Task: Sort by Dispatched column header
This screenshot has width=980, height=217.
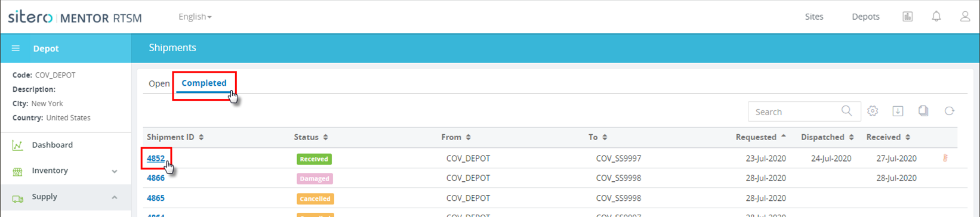Action: pyautogui.click(x=827, y=137)
